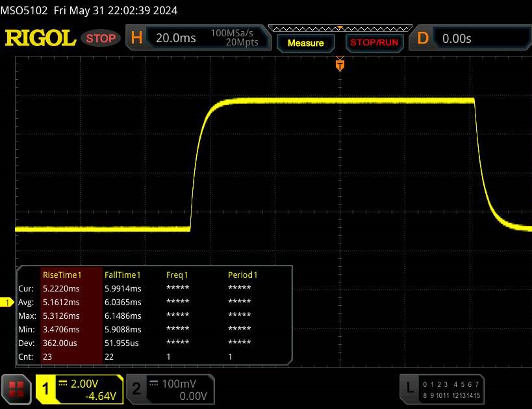Toggle channel 1 with 2.00V scale
Viewport: 532px width, 409px height.
[79, 389]
